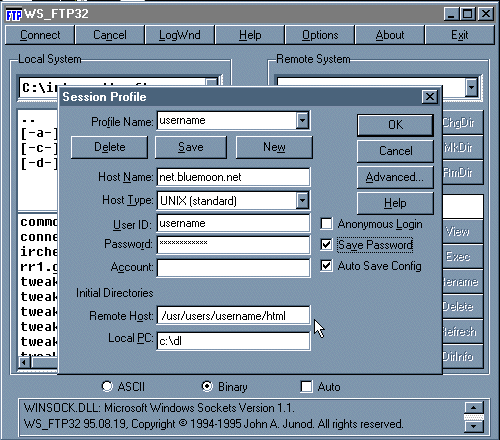Click the Cancel button in main toolbar
Image resolution: width=500 pixels, height=440 pixels.
[x=110, y=35]
